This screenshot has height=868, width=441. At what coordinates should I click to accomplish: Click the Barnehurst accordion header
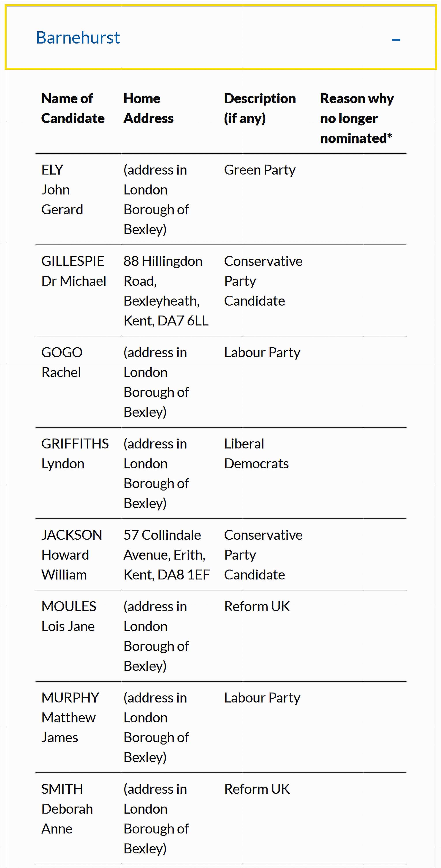78,38
